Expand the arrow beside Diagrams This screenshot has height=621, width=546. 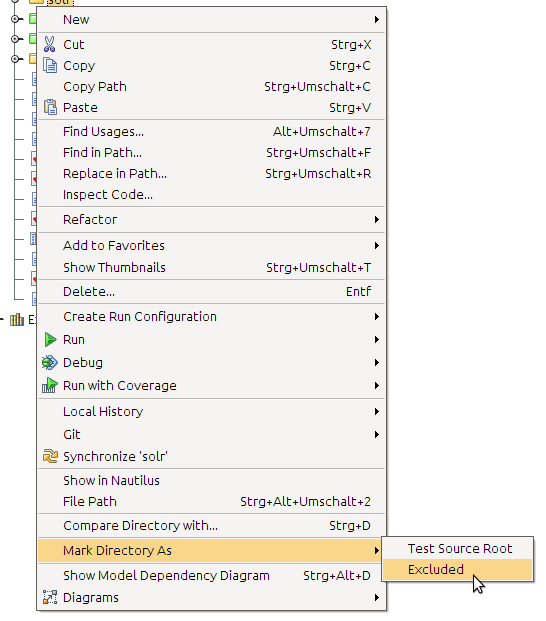377,597
